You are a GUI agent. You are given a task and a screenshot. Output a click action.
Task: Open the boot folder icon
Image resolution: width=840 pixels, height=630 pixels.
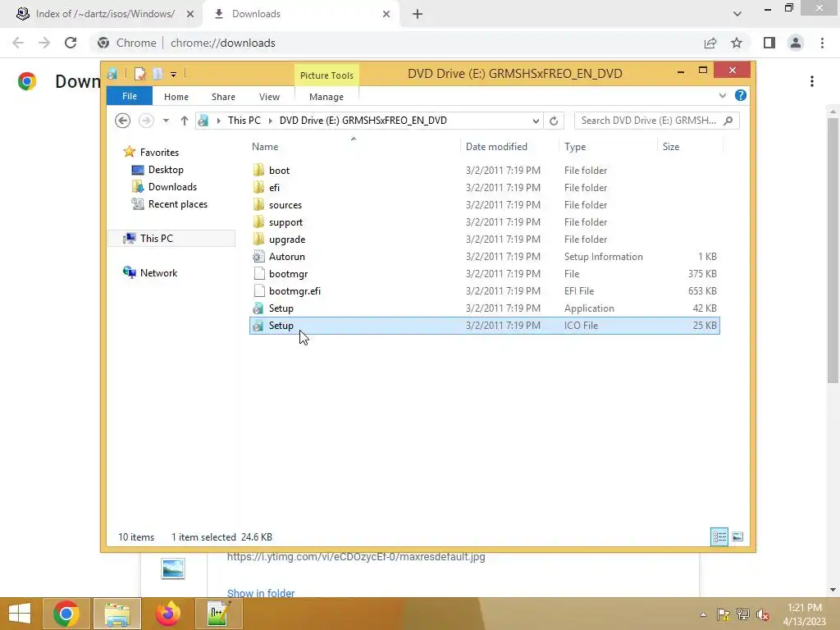point(258,171)
